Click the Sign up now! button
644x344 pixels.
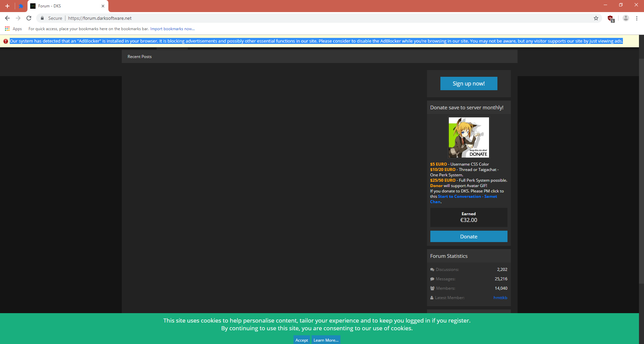[469, 83]
